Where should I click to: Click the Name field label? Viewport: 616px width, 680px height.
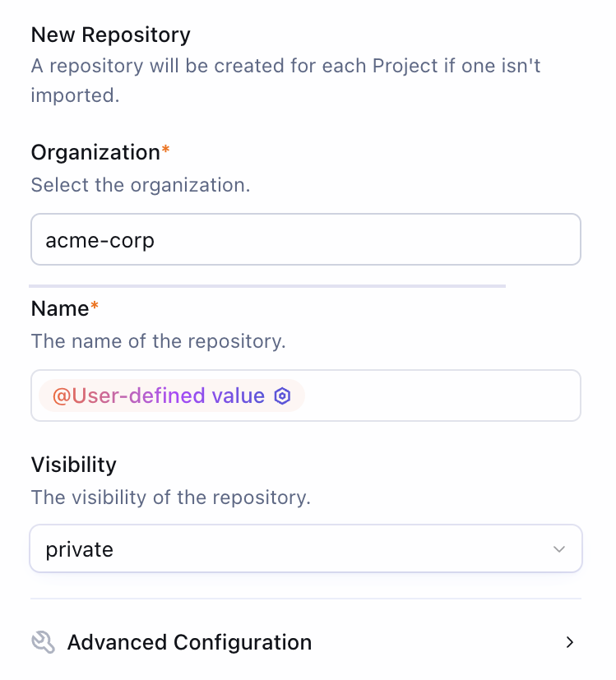click(60, 308)
